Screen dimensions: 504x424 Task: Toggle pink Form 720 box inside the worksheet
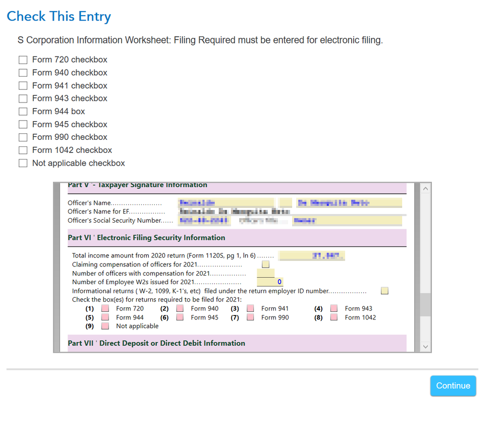click(x=105, y=308)
